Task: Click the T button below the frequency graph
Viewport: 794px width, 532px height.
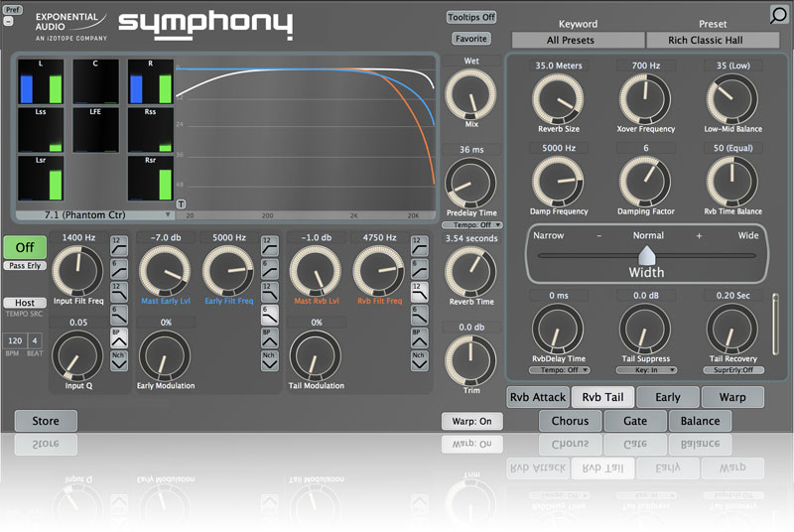Action: [181, 203]
